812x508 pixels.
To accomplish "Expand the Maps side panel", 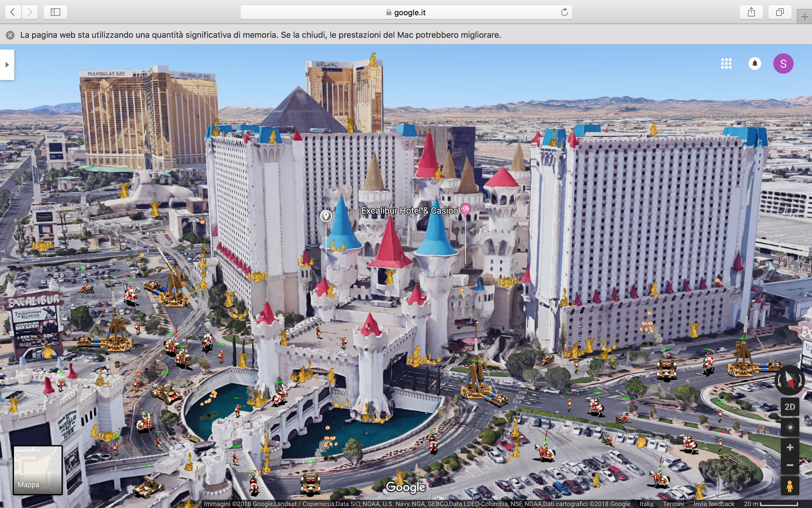I will point(7,64).
